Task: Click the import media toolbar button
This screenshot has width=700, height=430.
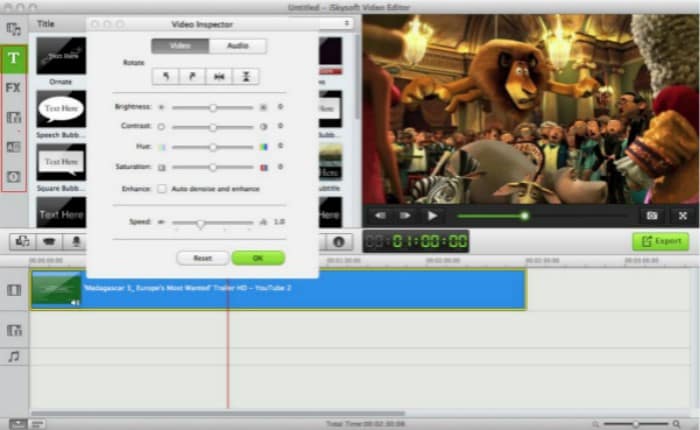Action: coord(22,242)
